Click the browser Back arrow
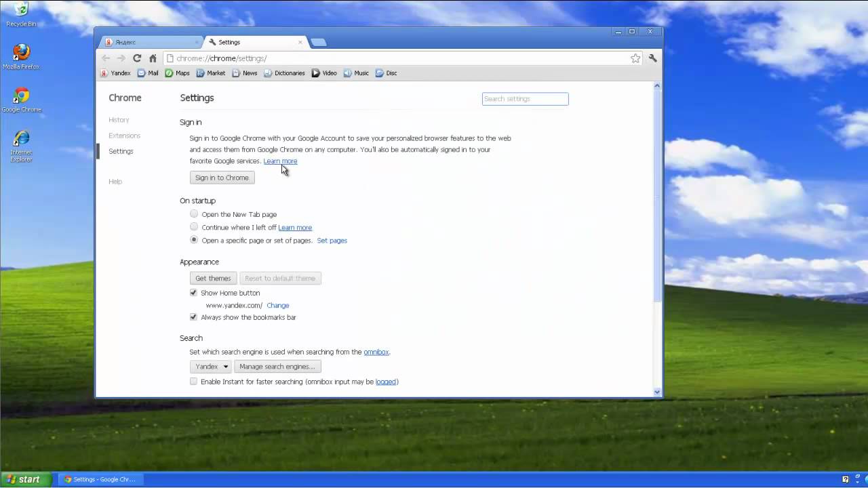The width and height of the screenshot is (868, 488). click(x=106, y=58)
